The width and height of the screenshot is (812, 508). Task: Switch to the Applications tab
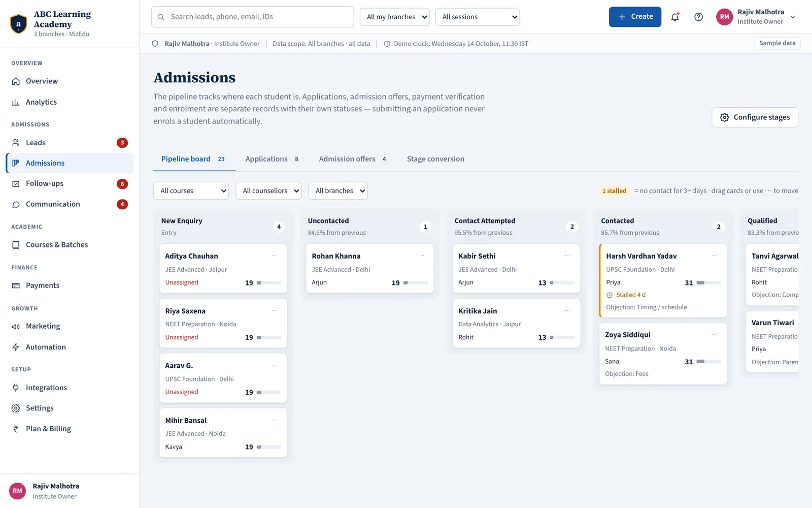(272, 159)
